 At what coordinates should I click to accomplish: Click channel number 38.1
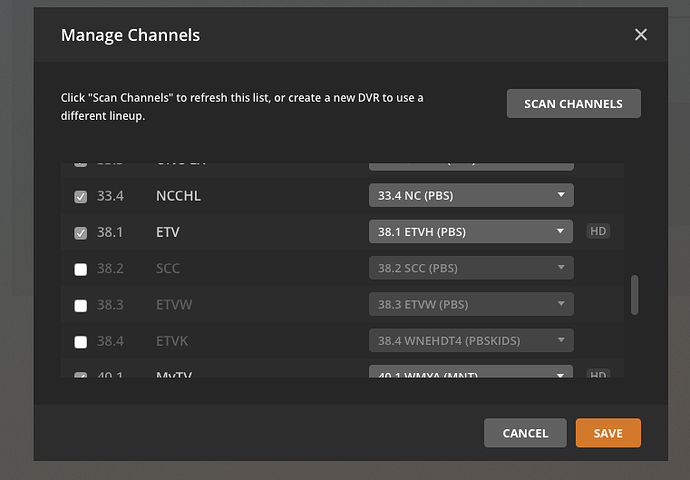tap(110, 232)
